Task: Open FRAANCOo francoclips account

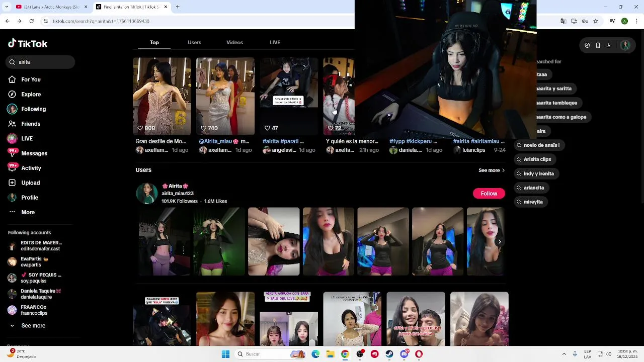Action: click(28, 310)
